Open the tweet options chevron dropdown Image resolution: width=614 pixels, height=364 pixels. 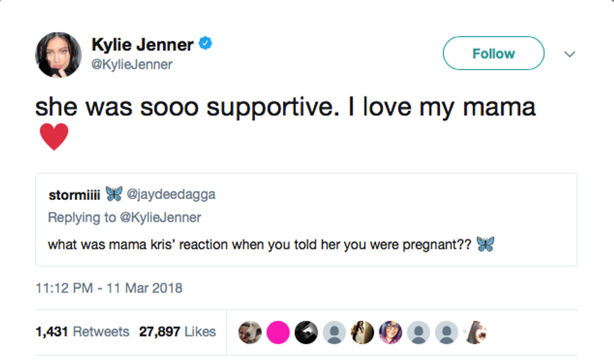point(569,54)
